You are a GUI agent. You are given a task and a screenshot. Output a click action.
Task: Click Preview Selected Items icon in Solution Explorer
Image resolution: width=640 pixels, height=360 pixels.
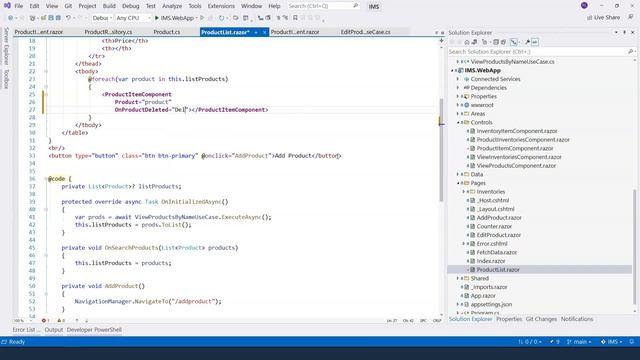535,42
